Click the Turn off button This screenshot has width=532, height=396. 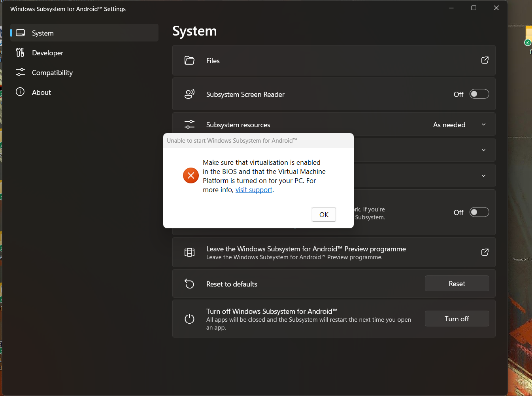coord(457,319)
